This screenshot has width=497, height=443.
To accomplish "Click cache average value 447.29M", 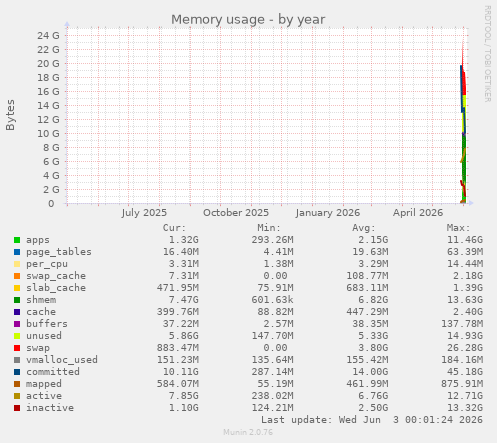I will (367, 312).
